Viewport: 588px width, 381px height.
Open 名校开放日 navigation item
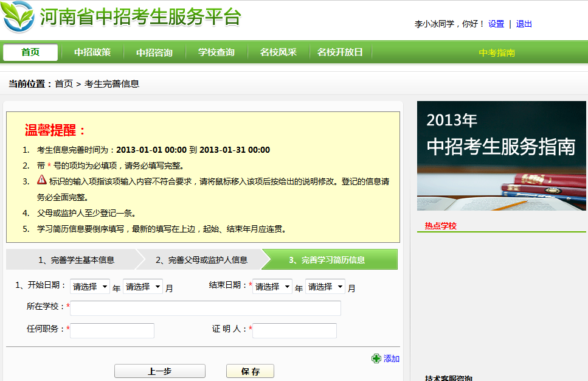(x=340, y=52)
